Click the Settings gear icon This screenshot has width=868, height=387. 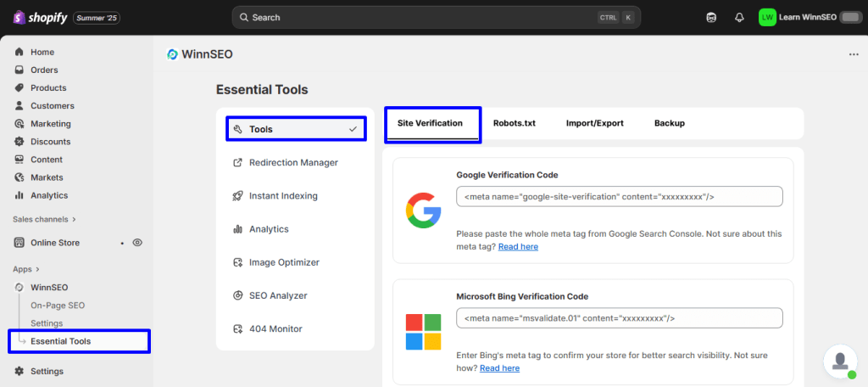tap(19, 371)
